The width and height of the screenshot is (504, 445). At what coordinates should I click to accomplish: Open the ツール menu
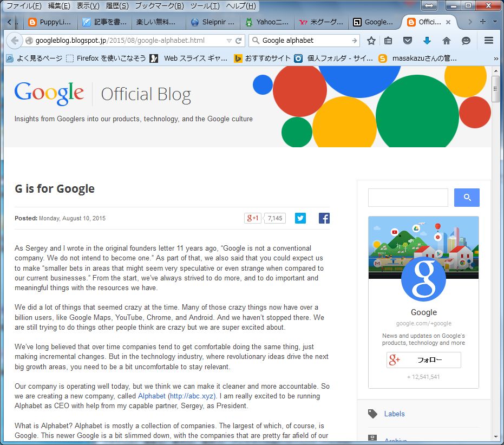point(205,6)
